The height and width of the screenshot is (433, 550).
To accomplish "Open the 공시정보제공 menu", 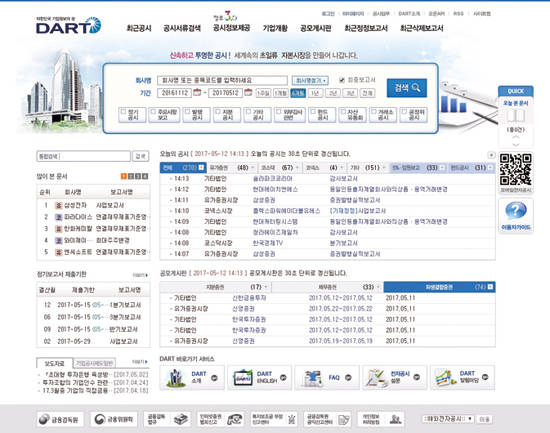I will point(232,28).
